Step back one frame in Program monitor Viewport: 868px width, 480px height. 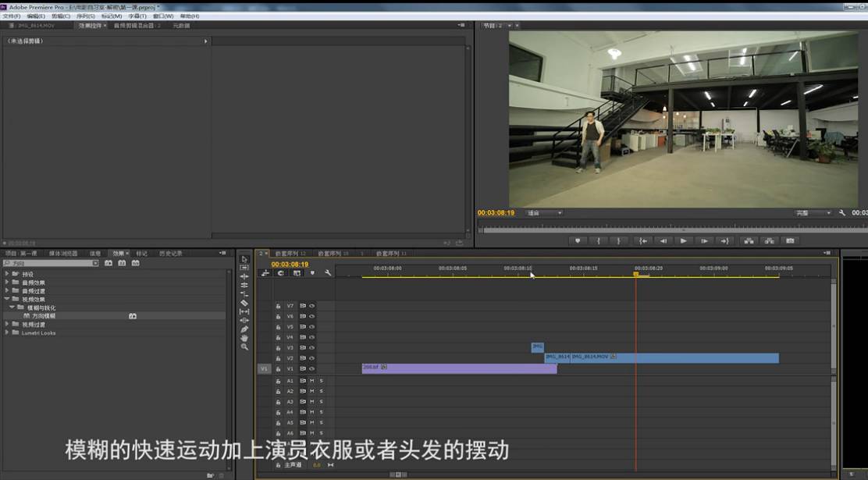tap(663, 241)
